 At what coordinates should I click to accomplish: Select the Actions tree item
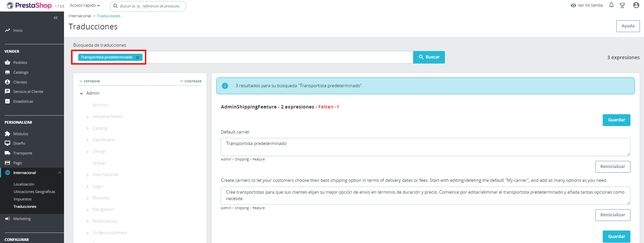point(100,105)
